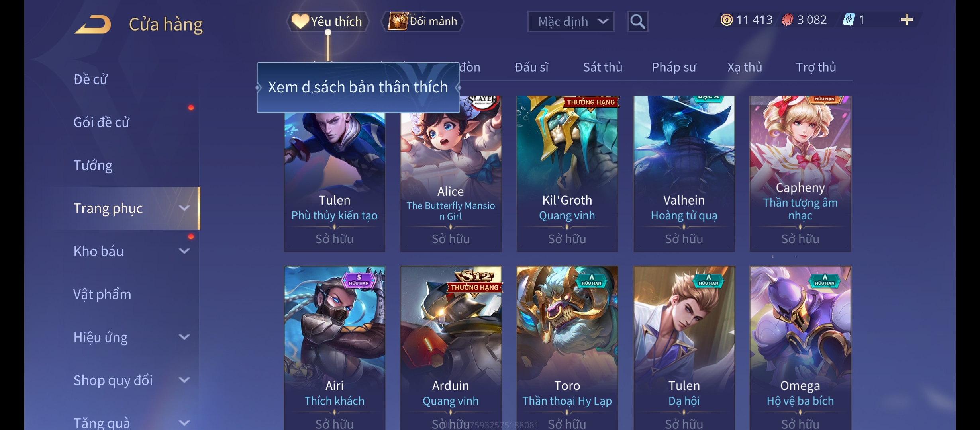
Task: Expand the Shop quy đổi chevron
Action: click(x=184, y=380)
